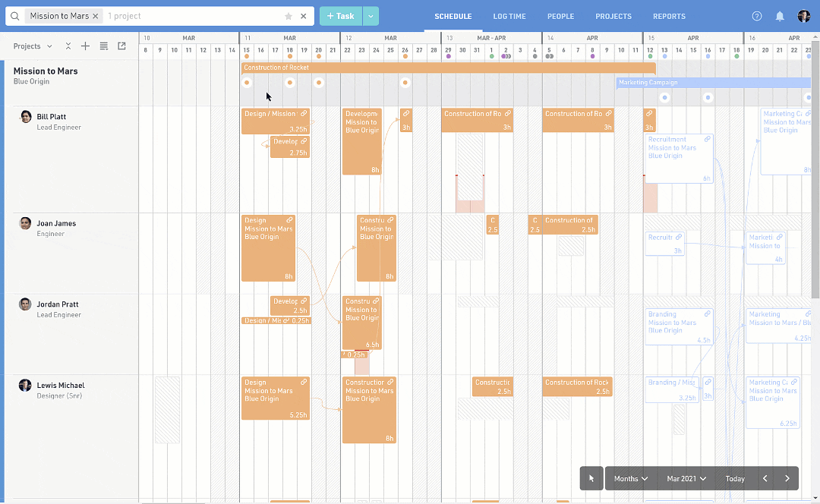Open the row density lines icon

pos(104,46)
